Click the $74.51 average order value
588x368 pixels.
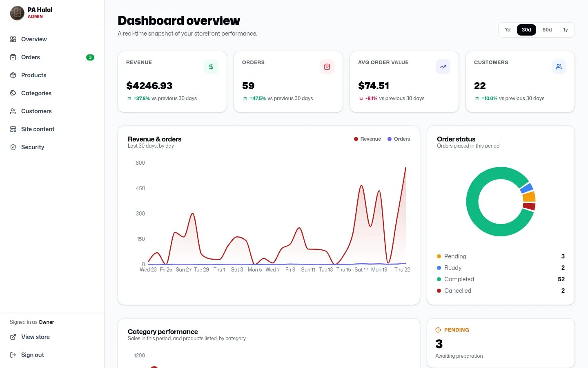coord(374,86)
